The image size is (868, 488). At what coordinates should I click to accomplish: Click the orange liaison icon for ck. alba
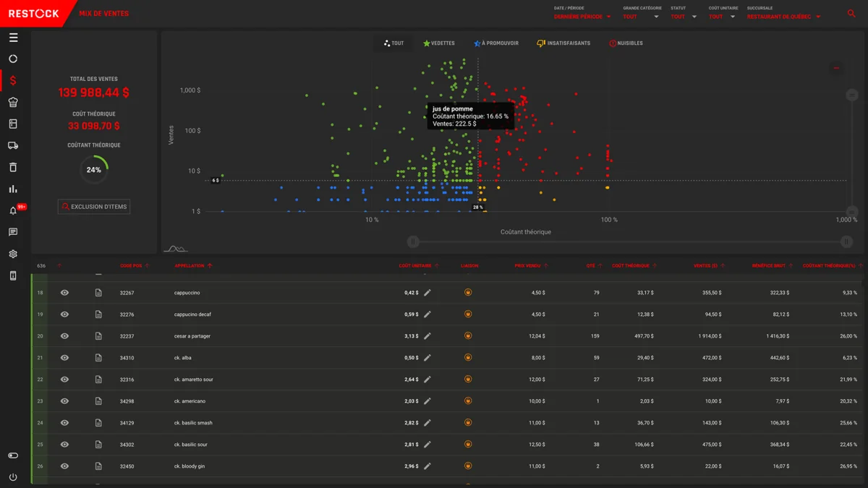coord(468,358)
